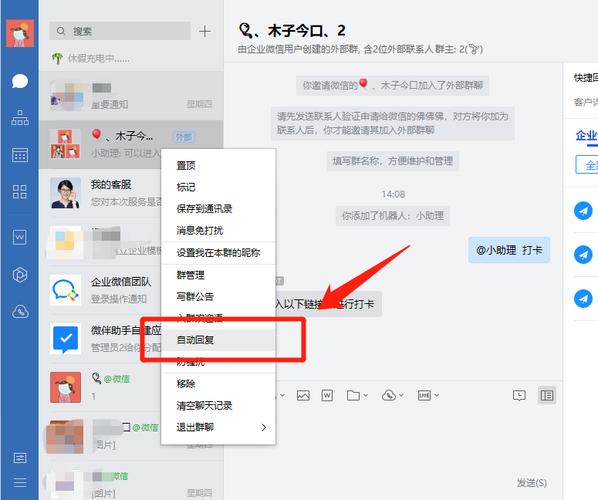Screen dimensions: 598x500
Task: Click the plus button to start chat
Action: coord(205,31)
